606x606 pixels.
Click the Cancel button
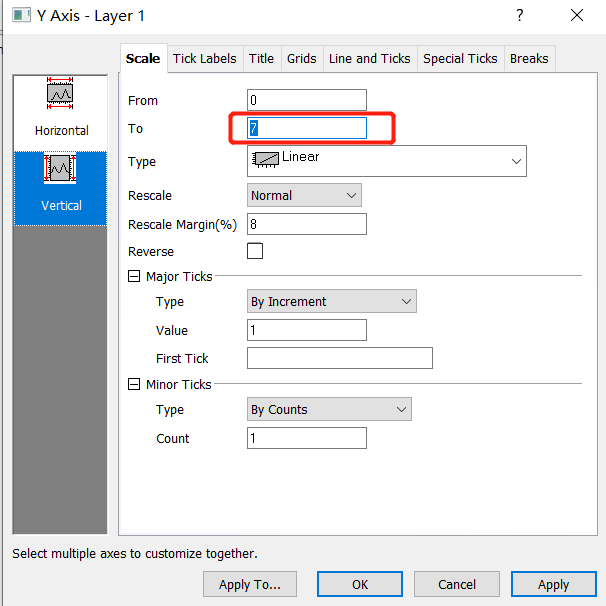(457, 584)
